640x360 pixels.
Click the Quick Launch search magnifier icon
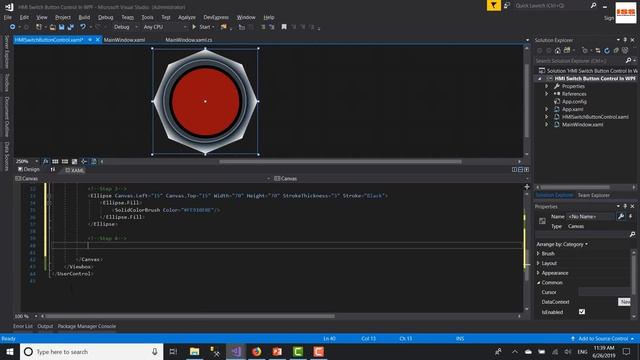pos(593,5)
